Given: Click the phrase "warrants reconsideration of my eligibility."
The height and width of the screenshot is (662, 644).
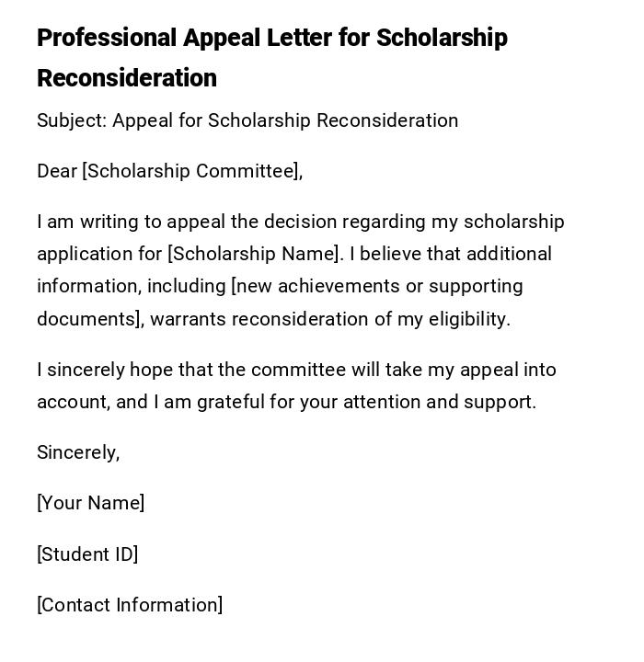Looking at the screenshot, I should [x=329, y=319].
